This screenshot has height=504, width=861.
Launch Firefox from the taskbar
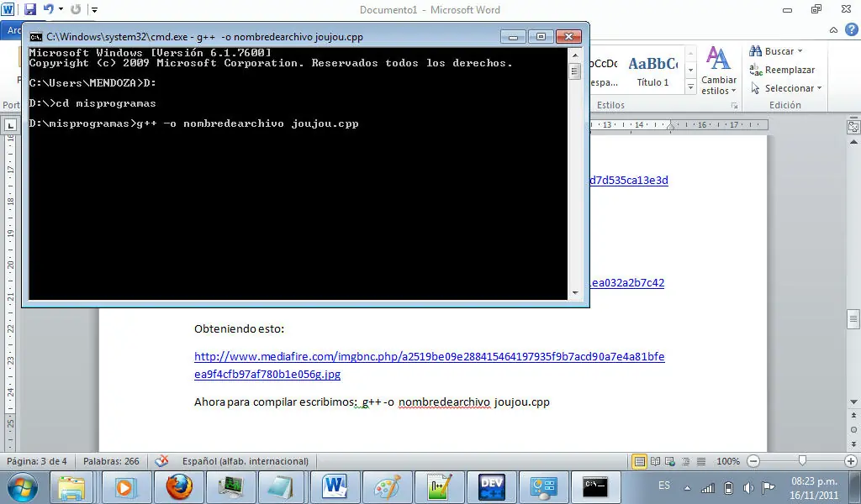tap(179, 487)
